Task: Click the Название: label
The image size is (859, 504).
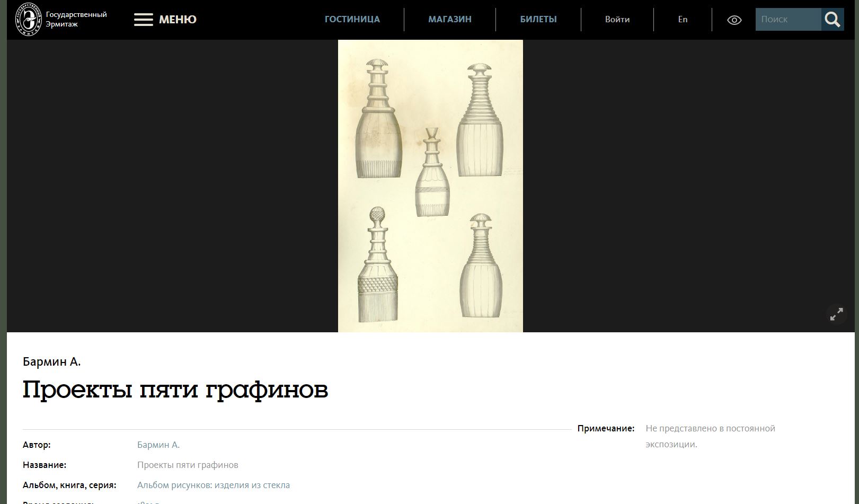Action: pos(45,465)
